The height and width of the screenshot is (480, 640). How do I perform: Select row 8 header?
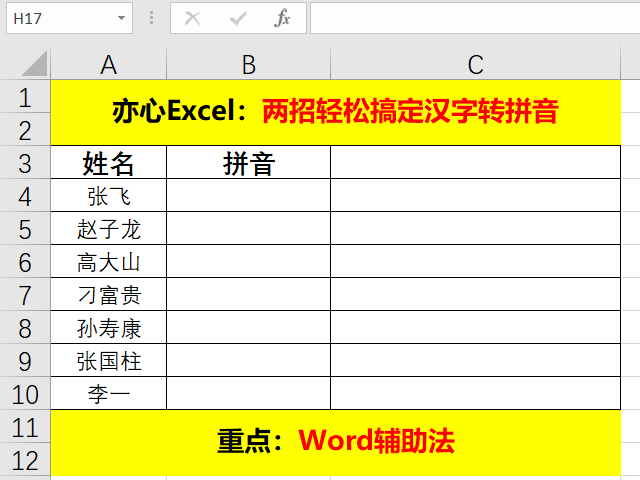pos(25,328)
